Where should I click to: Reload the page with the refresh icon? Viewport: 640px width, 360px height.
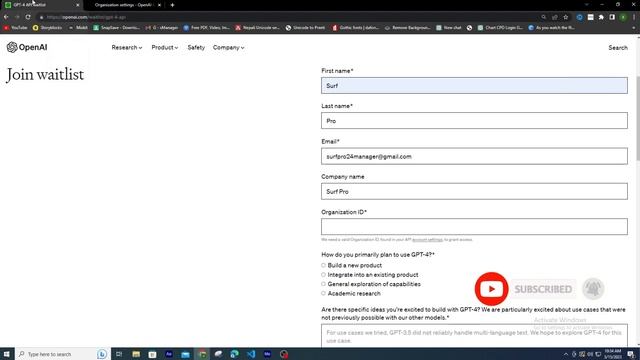tap(28, 17)
